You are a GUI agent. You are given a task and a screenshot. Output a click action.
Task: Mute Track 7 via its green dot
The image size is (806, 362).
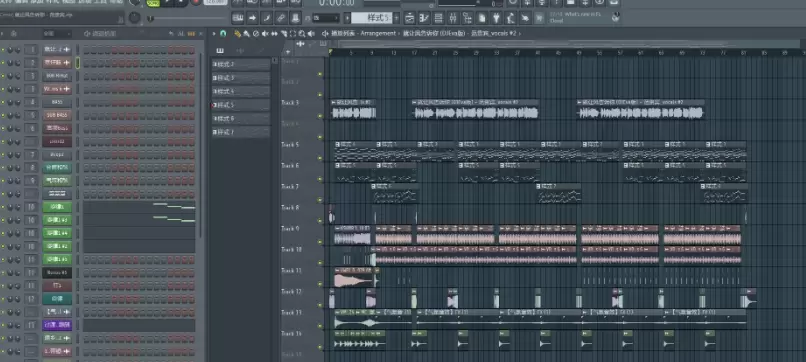pyautogui.click(x=320, y=200)
